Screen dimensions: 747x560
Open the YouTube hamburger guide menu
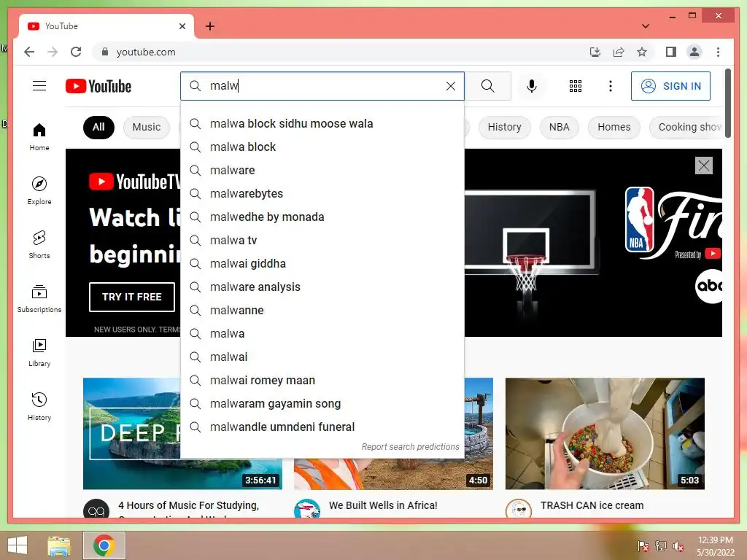tap(39, 86)
